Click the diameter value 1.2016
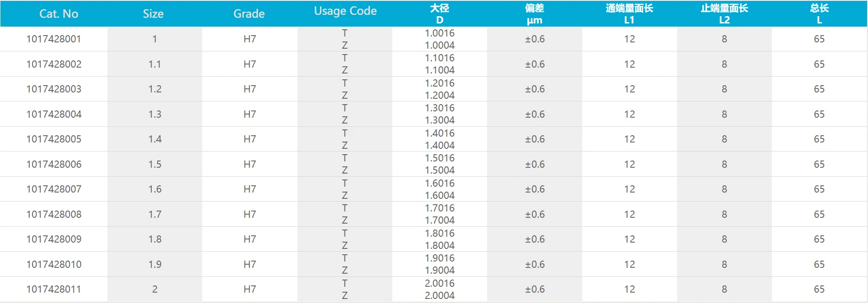The image size is (868, 303). tap(440, 83)
